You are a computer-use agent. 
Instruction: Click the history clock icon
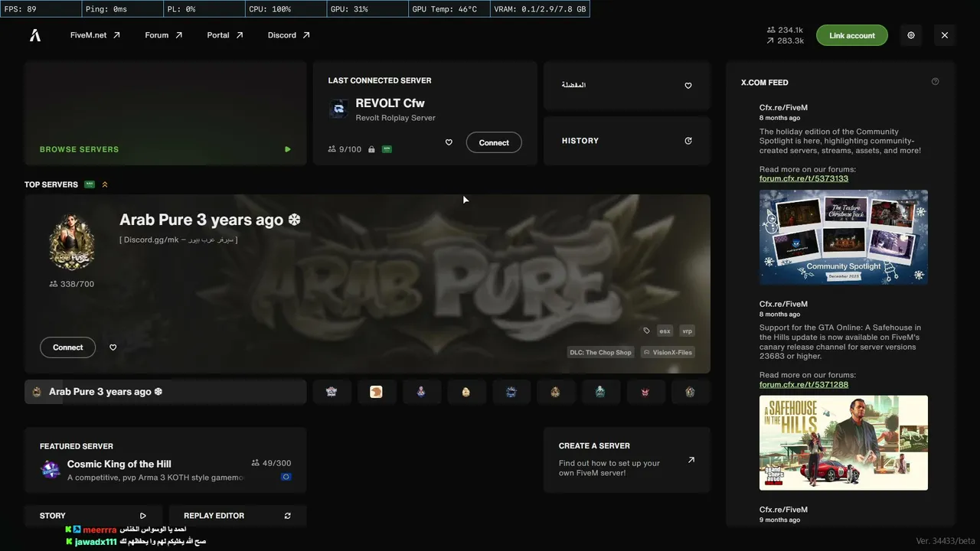point(688,141)
